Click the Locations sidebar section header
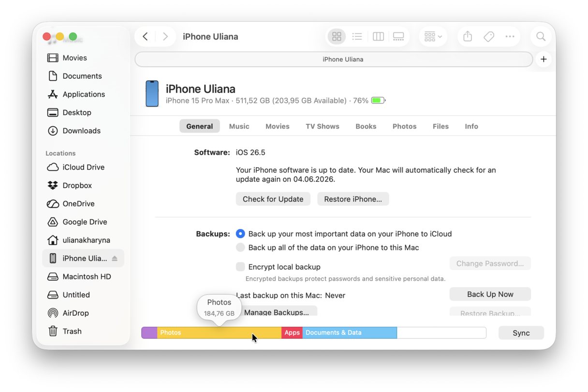 60,153
